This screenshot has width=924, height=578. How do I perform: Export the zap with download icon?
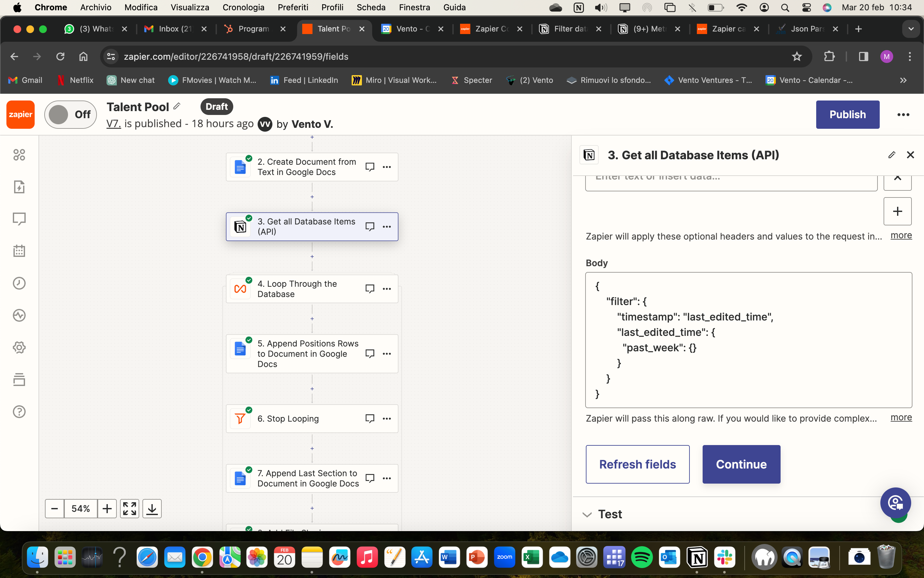(152, 508)
